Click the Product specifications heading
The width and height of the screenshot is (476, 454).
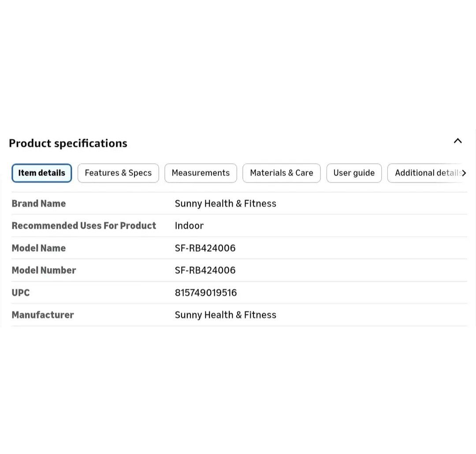click(68, 143)
